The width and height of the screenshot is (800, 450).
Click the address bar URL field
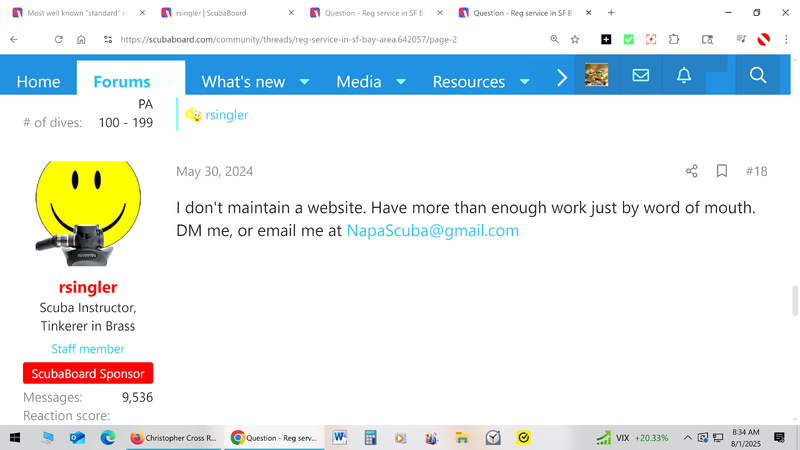300,39
